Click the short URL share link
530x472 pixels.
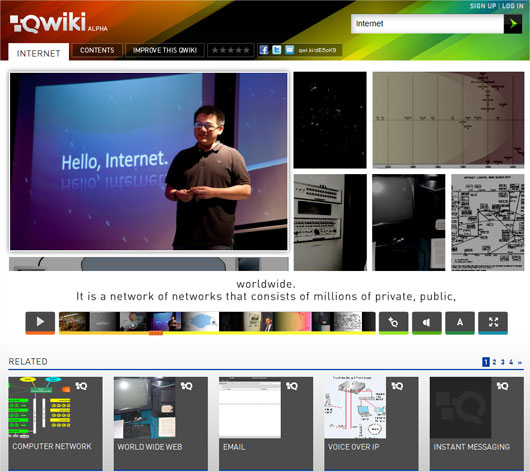pyautogui.click(x=317, y=50)
